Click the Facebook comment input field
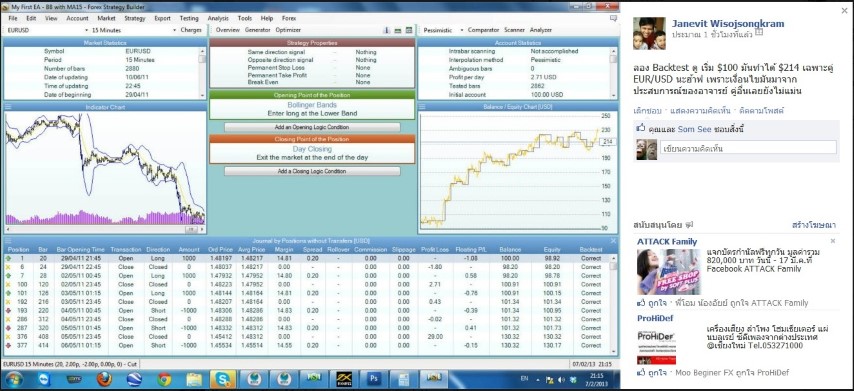854x391 pixels. [748, 148]
